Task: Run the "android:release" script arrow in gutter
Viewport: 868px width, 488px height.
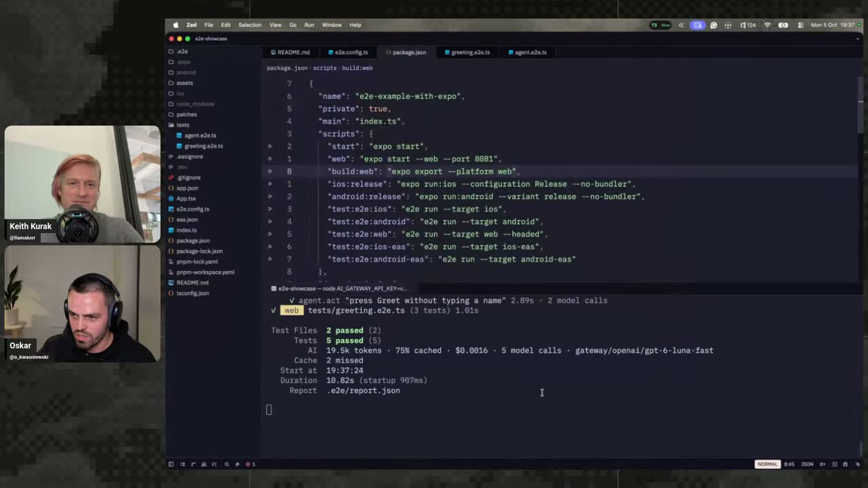Action: tap(270, 197)
